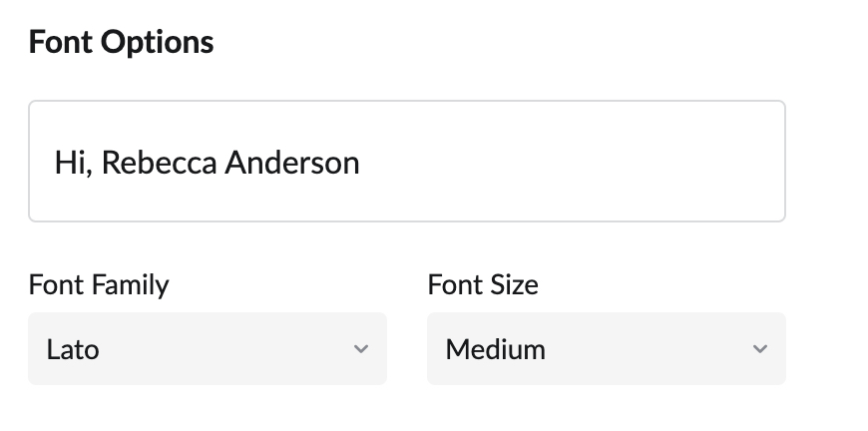Screen dimensions: 868x431
Task: Click the "Hi, Rebecca Anderson" preview text
Action: click(x=207, y=163)
